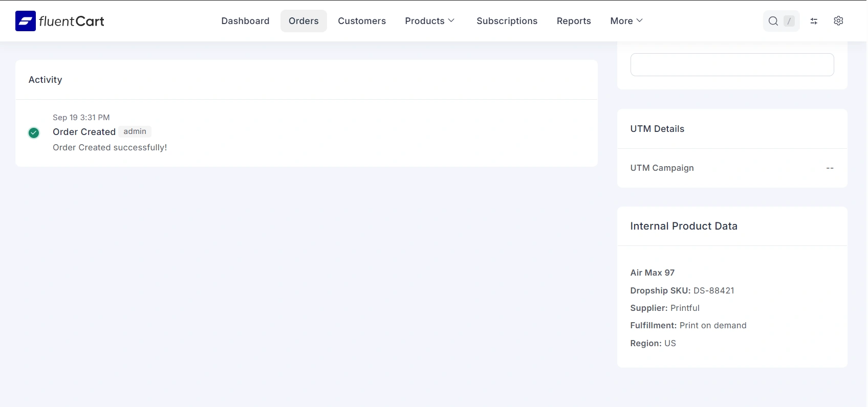Click the Order Created successfully! message
This screenshot has height=407, width=868.
tap(110, 147)
